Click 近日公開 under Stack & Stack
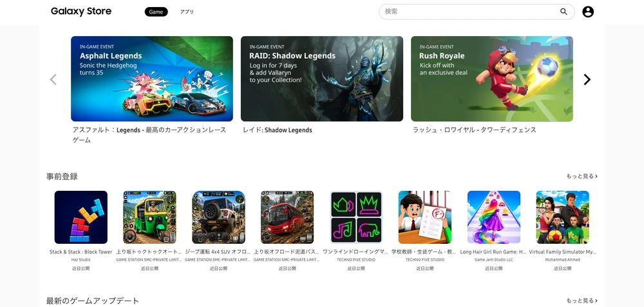This screenshot has width=644, height=307. pos(81,269)
